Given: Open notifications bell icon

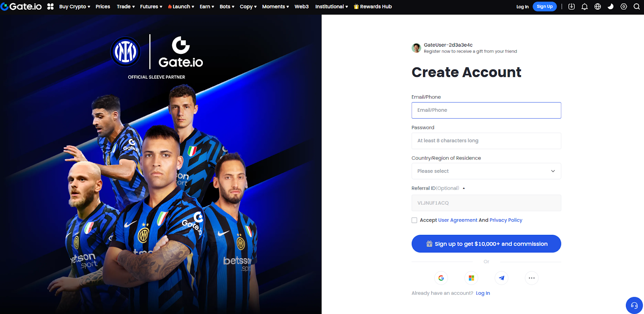Looking at the screenshot, I should coord(584,6).
